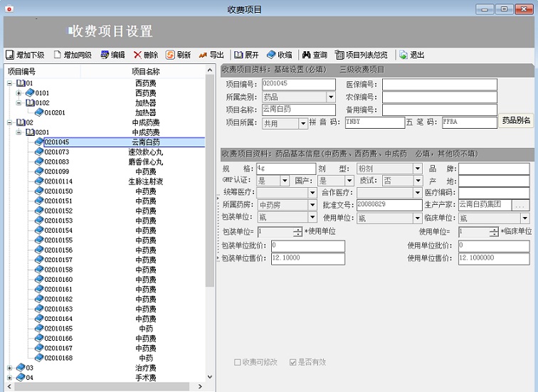The width and height of the screenshot is (538, 392).
Task: Click the 项目编号 input field
Action: [298, 85]
